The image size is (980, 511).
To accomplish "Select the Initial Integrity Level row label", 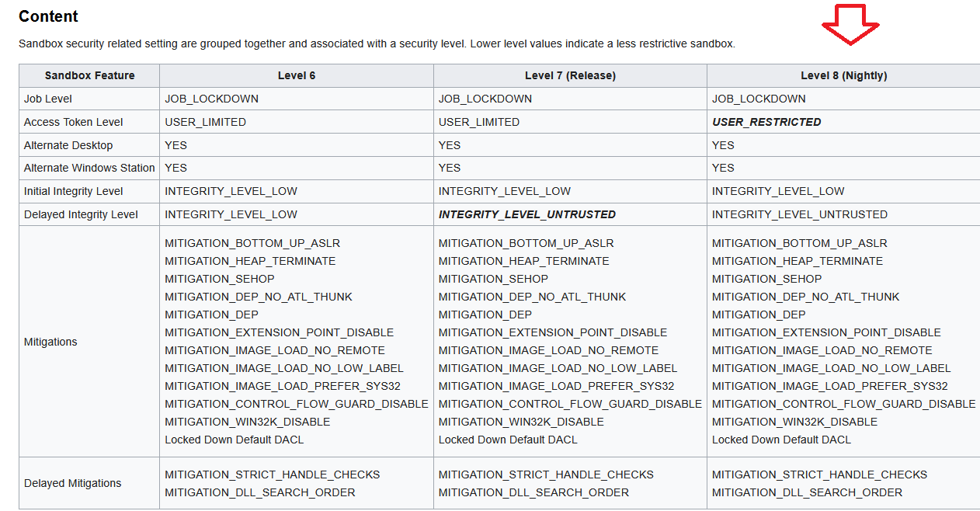I will 74,191.
